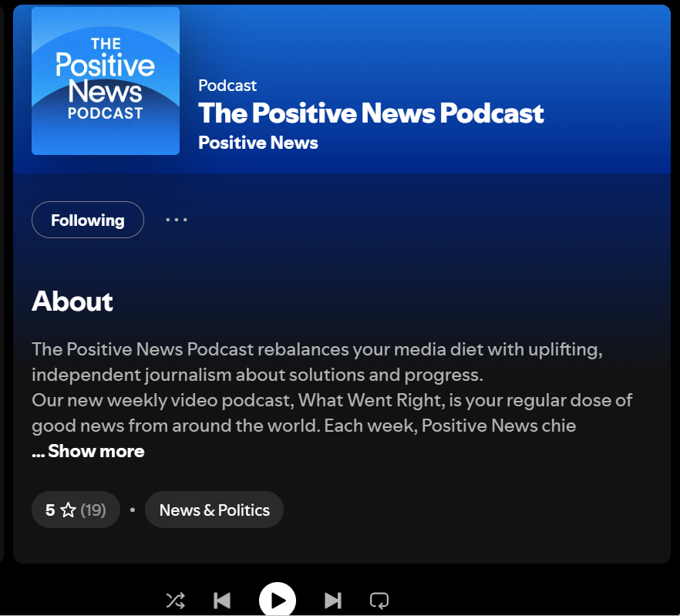
Task: Start playback with the play button
Action: [x=278, y=601]
